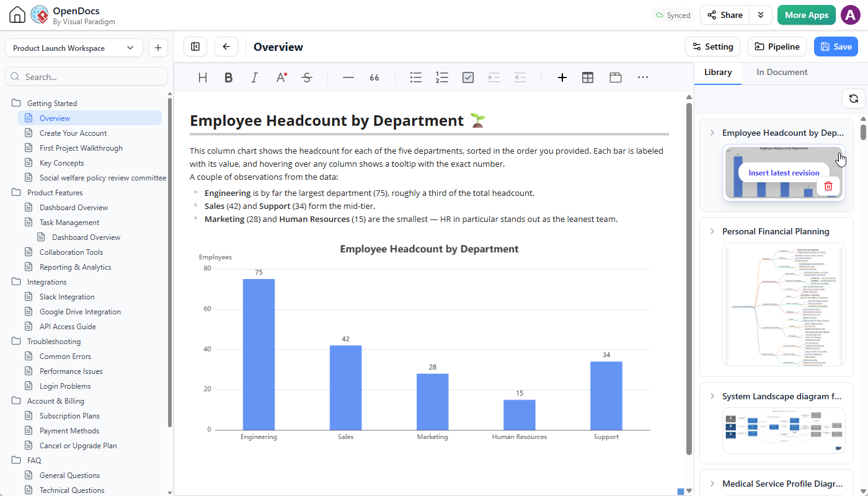Open the System Landscape diagram thumbnail
This screenshot has height=496, width=868.
click(784, 430)
